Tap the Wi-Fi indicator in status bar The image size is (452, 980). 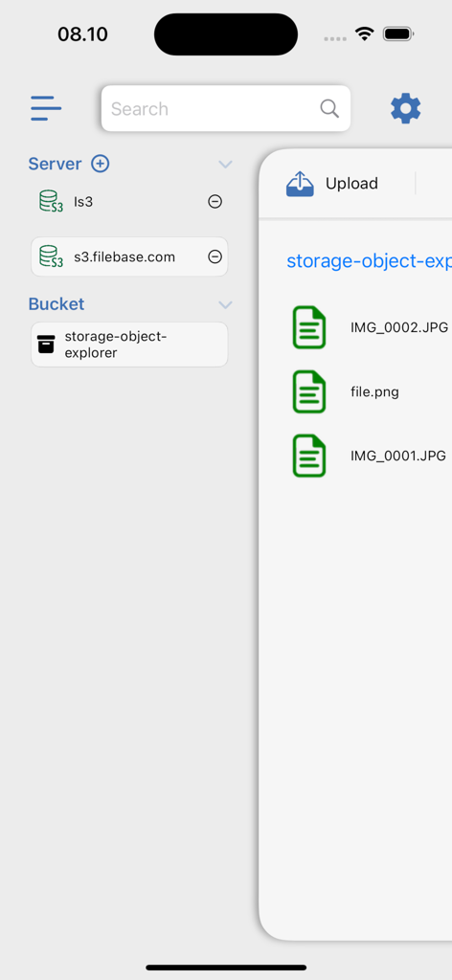coord(364,33)
